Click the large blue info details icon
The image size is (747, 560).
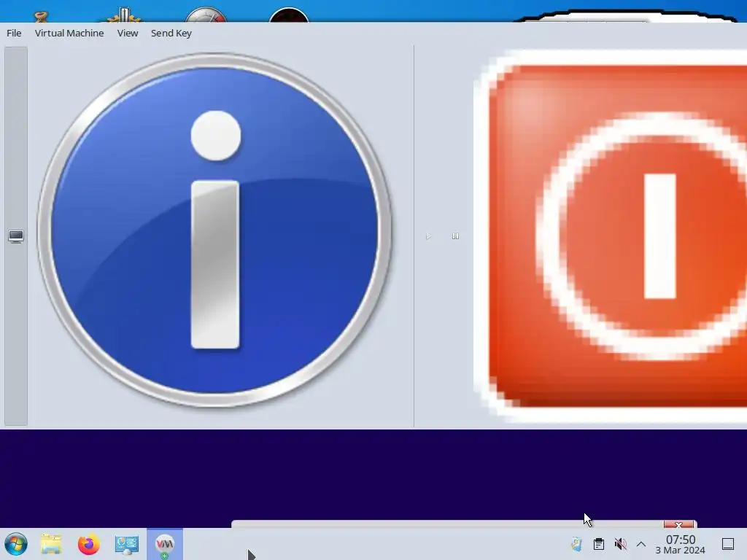click(215, 230)
